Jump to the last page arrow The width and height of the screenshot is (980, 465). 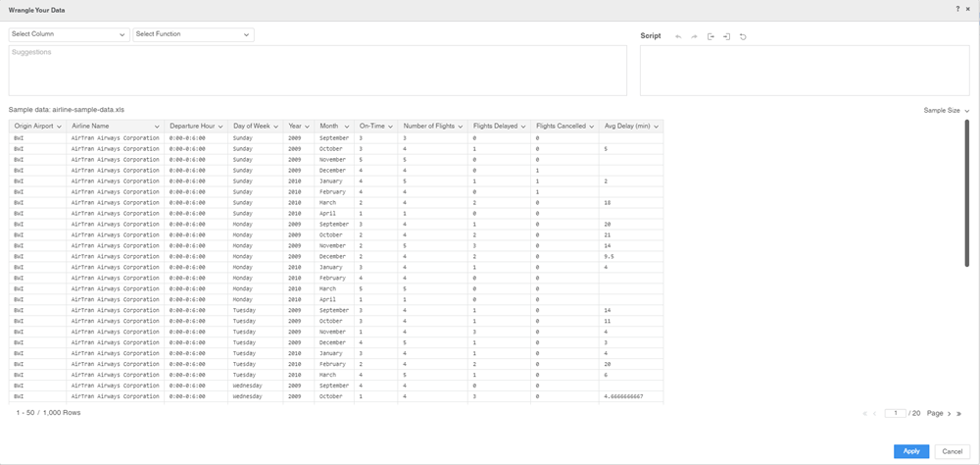pyautogui.click(x=958, y=414)
